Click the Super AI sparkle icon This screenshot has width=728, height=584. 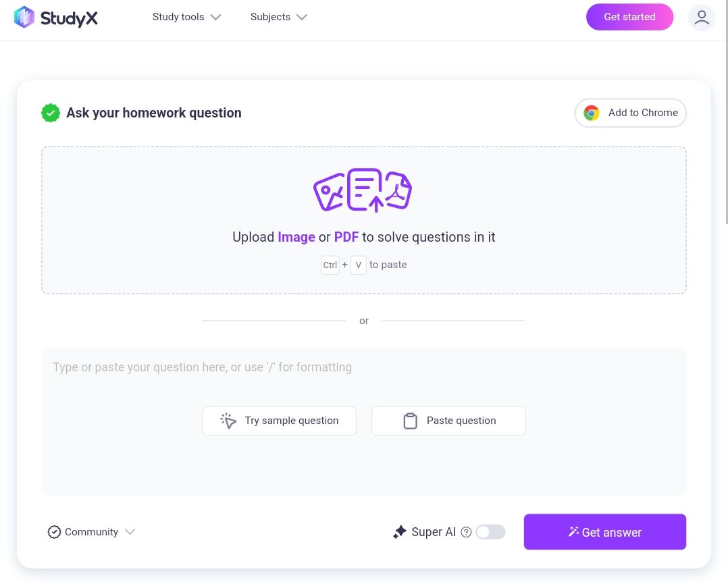(x=400, y=531)
